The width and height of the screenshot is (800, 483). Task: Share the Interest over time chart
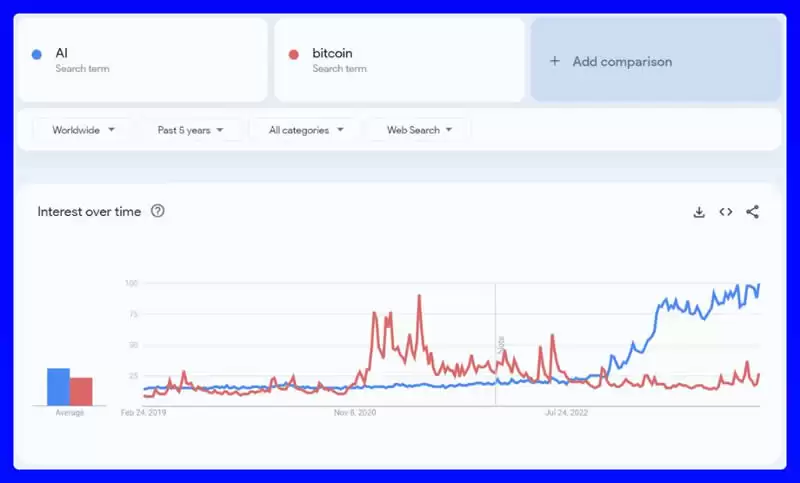pyautogui.click(x=753, y=212)
